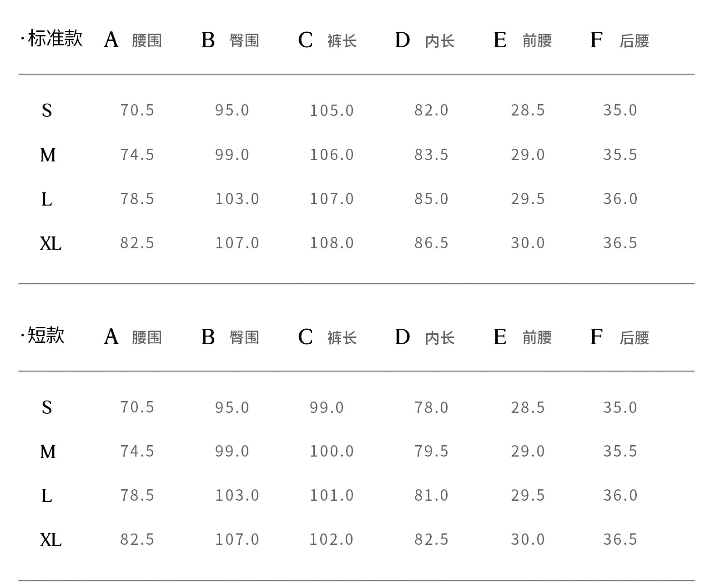Click the 86.5 内长 value for size XL
The height and width of the screenshot is (588, 715).
pyautogui.click(x=431, y=243)
